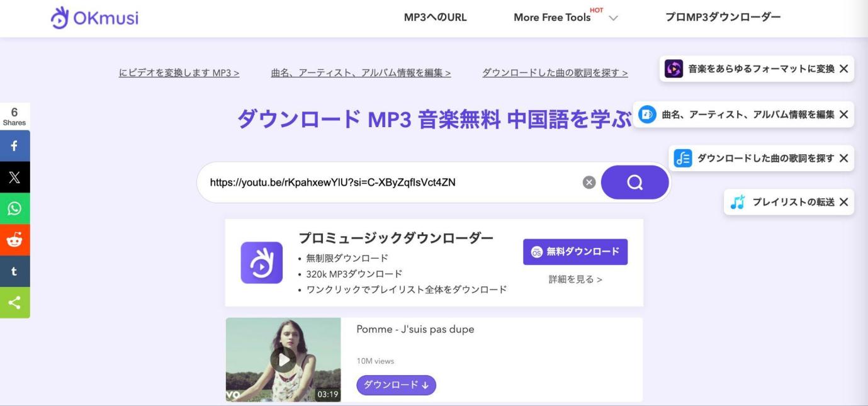Share page on Reddit
868x406 pixels.
click(x=14, y=240)
